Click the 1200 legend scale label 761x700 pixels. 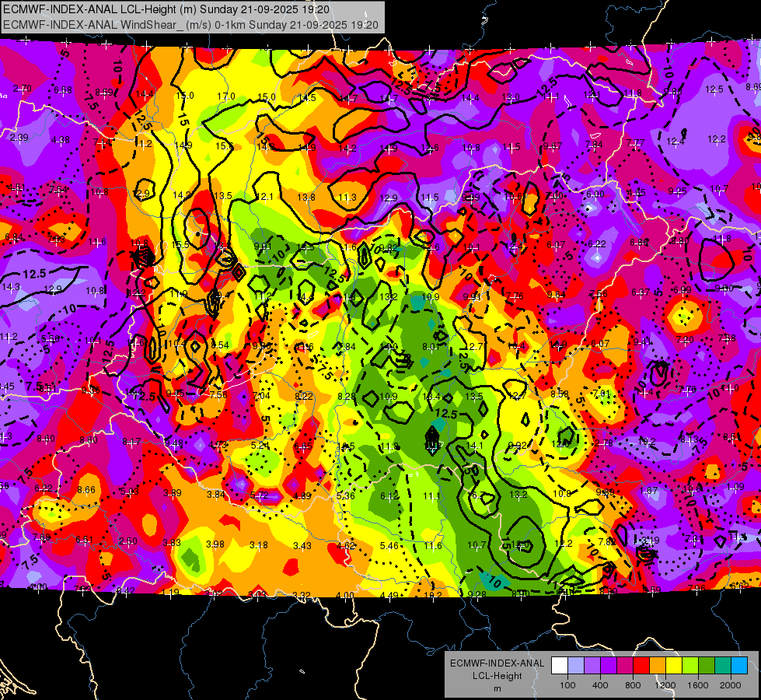coord(665,685)
